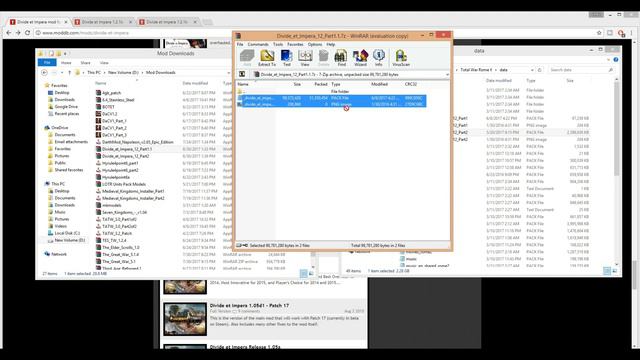Bookmark the page with Chrome's star icon
The height and width of the screenshot is (360, 640).
pos(599,33)
